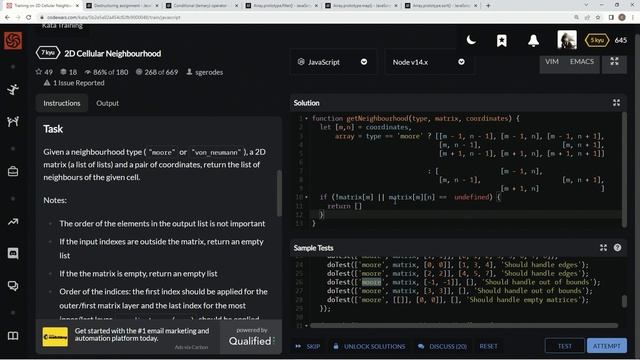Open the Codewars home logo

pyautogui.click(x=13, y=40)
